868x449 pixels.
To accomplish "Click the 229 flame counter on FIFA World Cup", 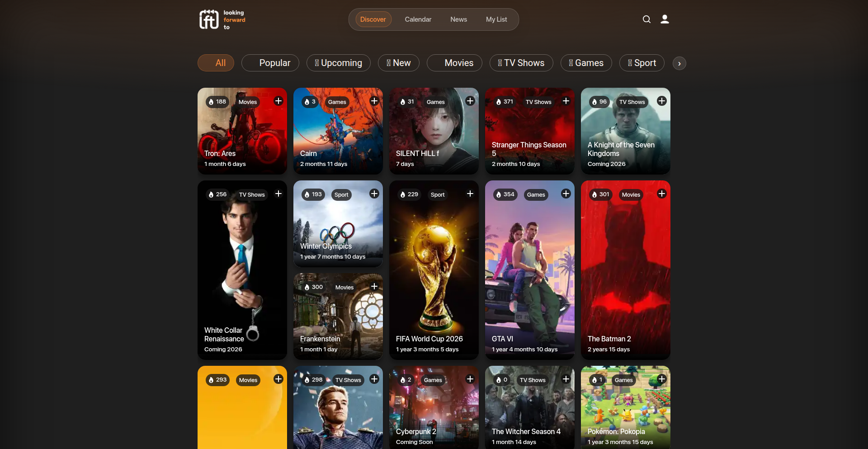I will [410, 194].
